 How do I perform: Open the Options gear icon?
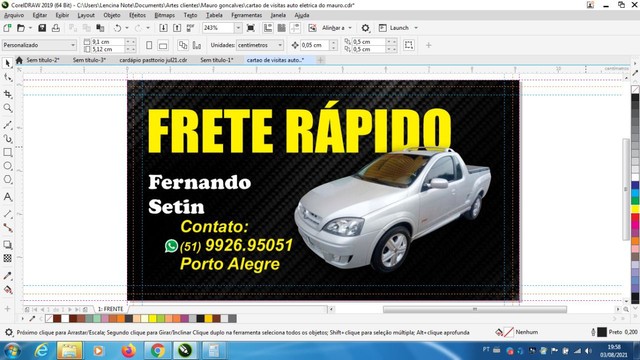[365, 28]
